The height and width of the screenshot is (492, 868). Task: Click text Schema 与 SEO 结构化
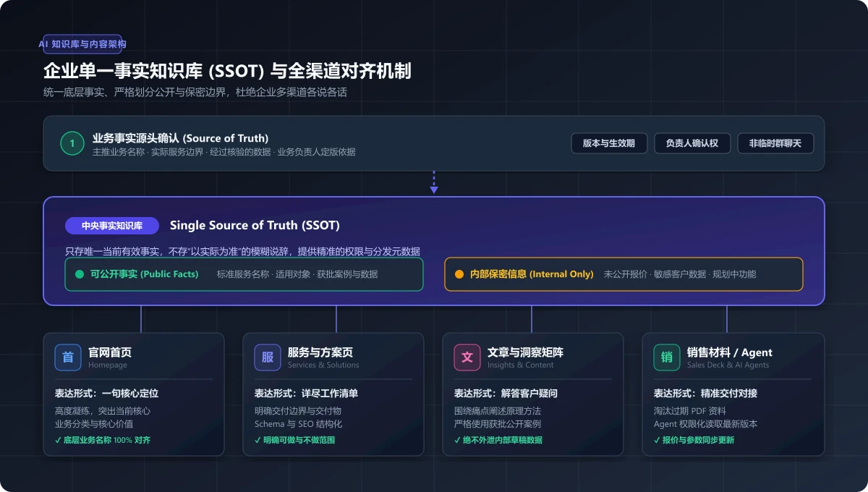pos(299,424)
